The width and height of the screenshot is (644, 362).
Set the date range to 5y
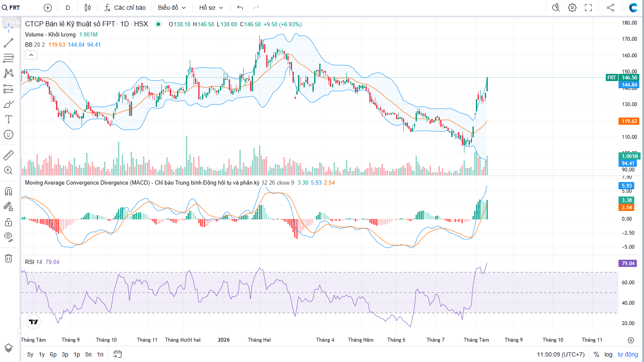[x=30, y=354]
